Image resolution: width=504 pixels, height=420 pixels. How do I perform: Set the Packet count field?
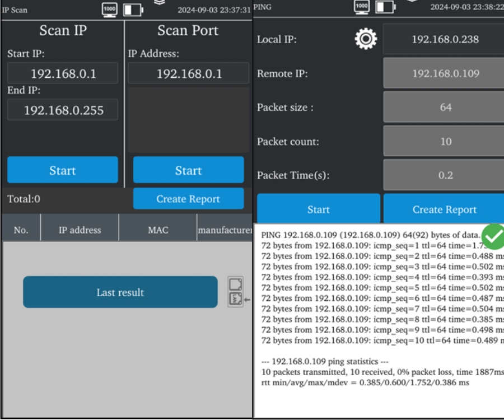[x=445, y=141]
